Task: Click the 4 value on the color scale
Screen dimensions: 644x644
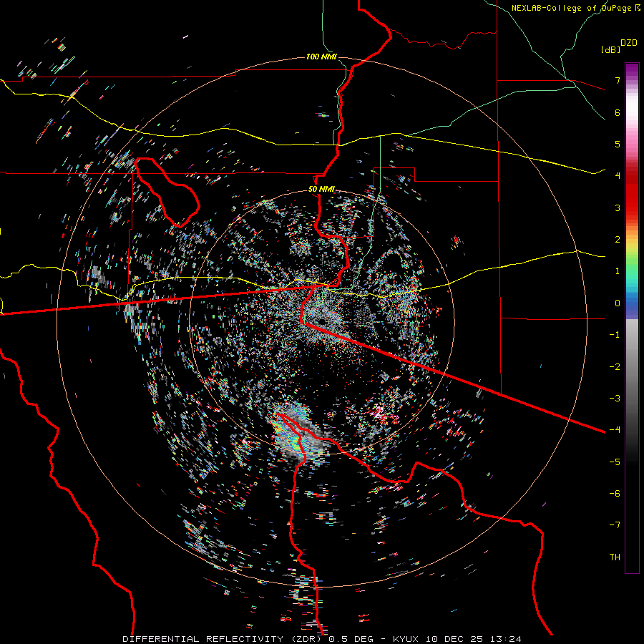Action: (x=618, y=176)
